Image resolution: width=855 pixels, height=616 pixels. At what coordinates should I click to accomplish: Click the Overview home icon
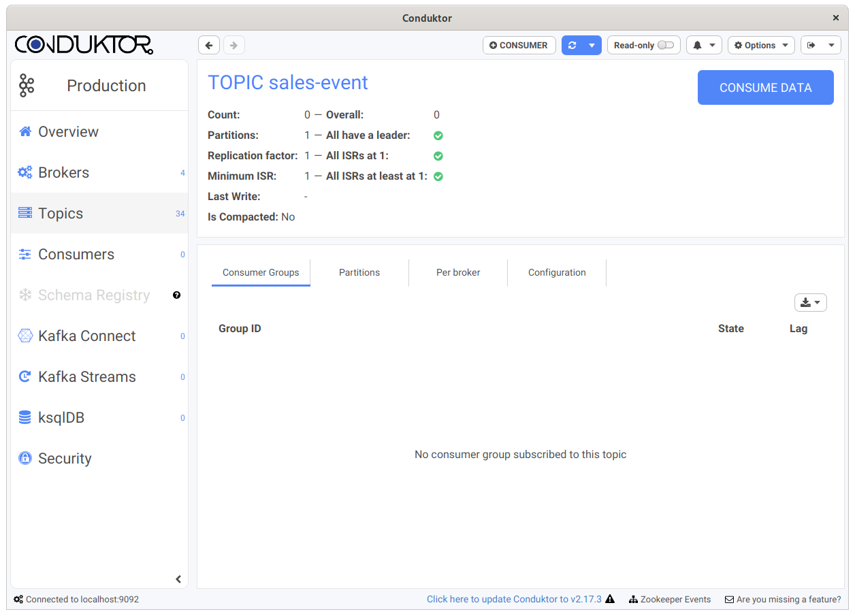(25, 131)
